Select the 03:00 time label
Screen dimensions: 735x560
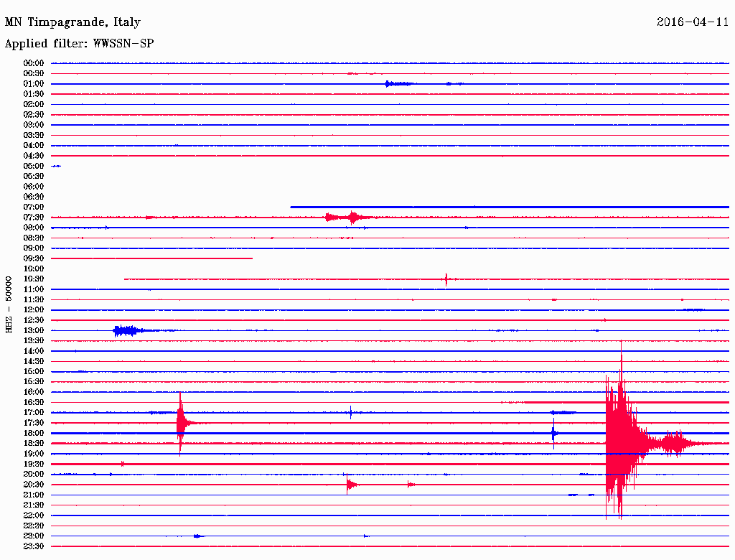[x=34, y=125]
